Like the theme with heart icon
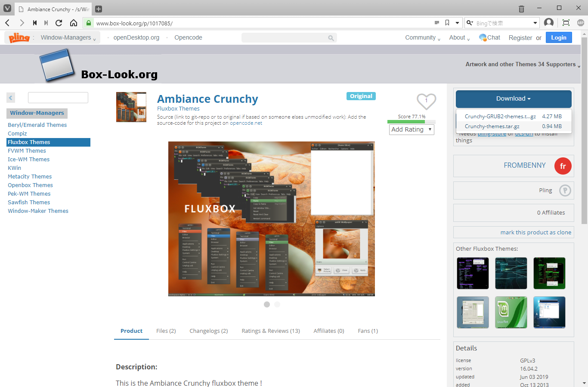 point(427,101)
